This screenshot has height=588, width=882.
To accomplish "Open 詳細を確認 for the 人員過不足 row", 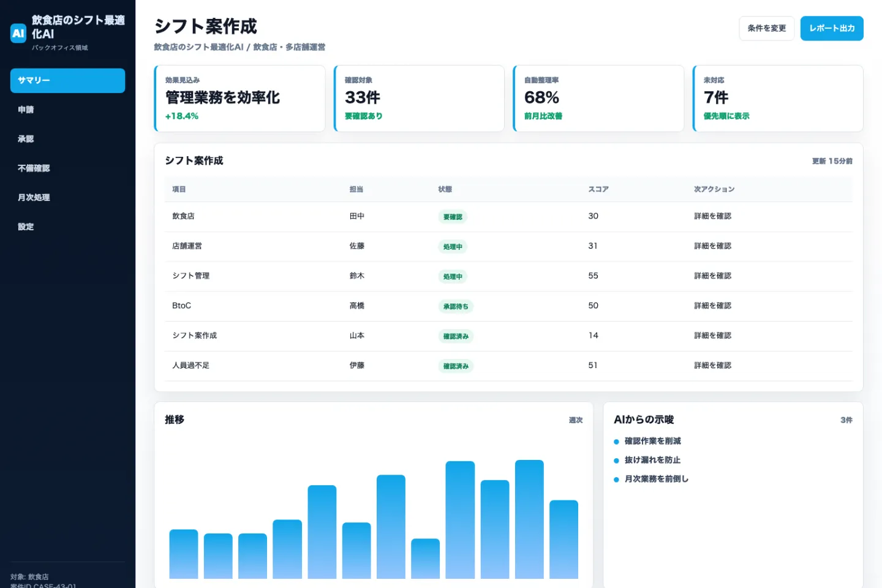I will point(712,366).
